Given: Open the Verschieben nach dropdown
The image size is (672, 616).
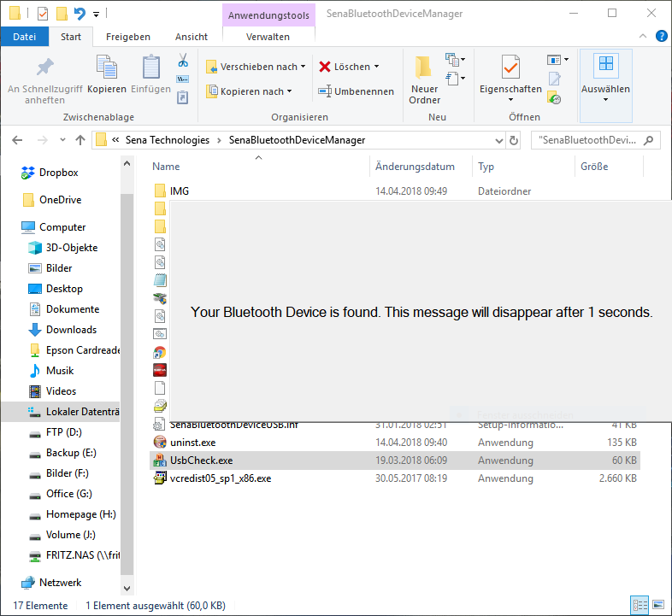Looking at the screenshot, I should coord(256,67).
